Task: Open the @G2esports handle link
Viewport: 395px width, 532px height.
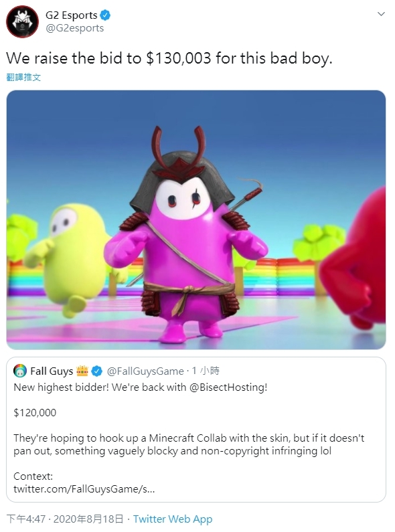Action: [75, 28]
